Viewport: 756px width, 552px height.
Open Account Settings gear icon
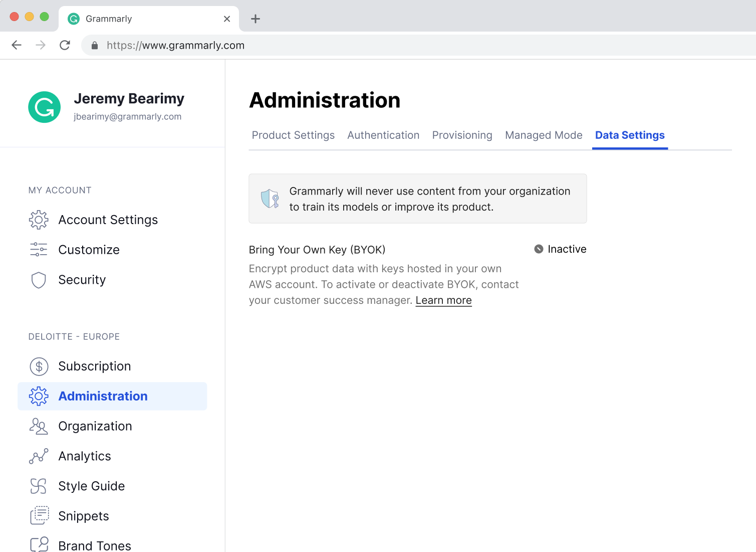click(39, 220)
